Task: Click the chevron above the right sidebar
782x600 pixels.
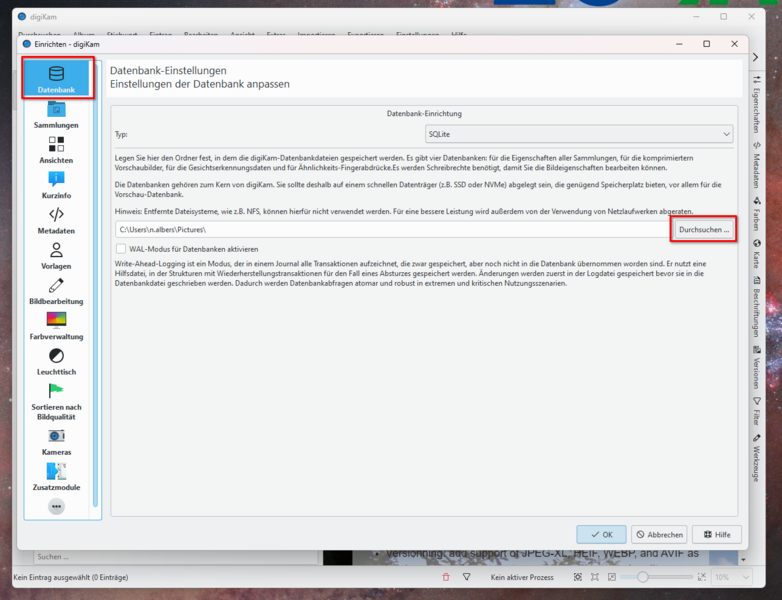Action: 756,57
